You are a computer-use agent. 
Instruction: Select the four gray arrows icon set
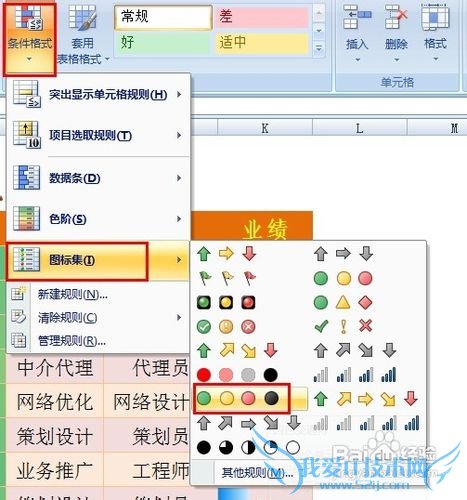[355, 351]
